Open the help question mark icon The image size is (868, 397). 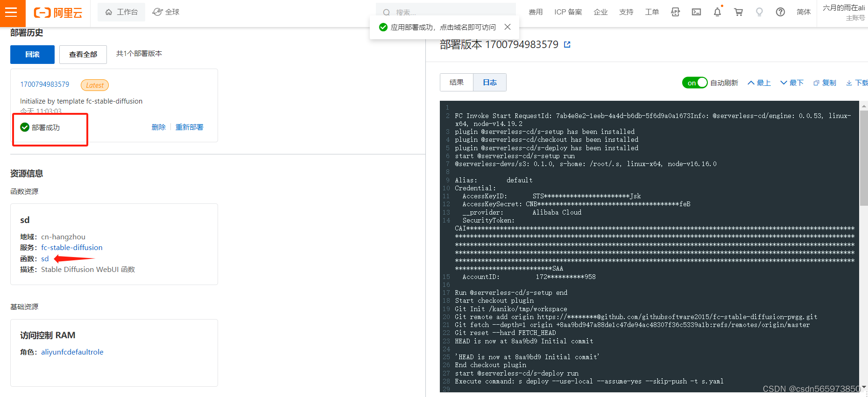point(780,12)
